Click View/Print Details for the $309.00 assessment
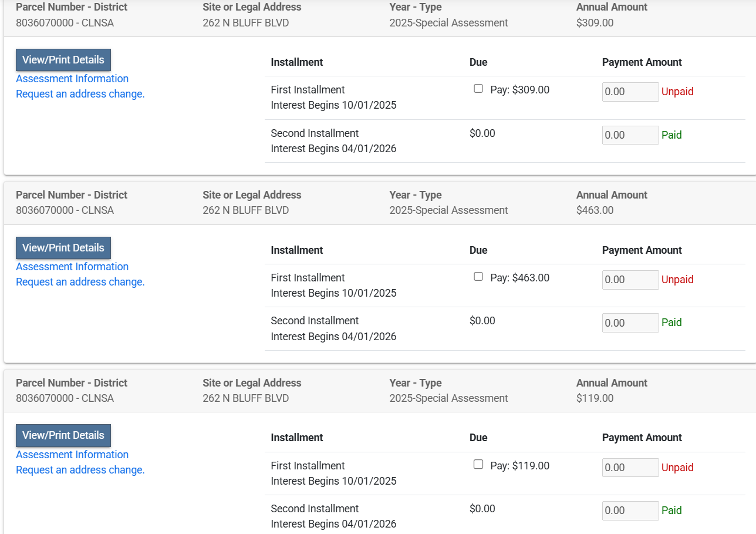 [x=63, y=60]
